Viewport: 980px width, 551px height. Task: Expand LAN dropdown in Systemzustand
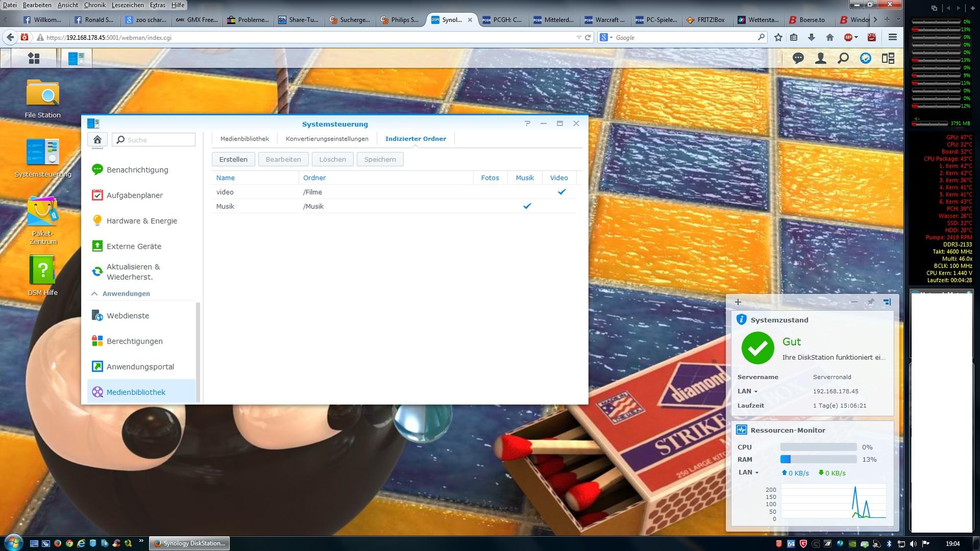pos(748,391)
